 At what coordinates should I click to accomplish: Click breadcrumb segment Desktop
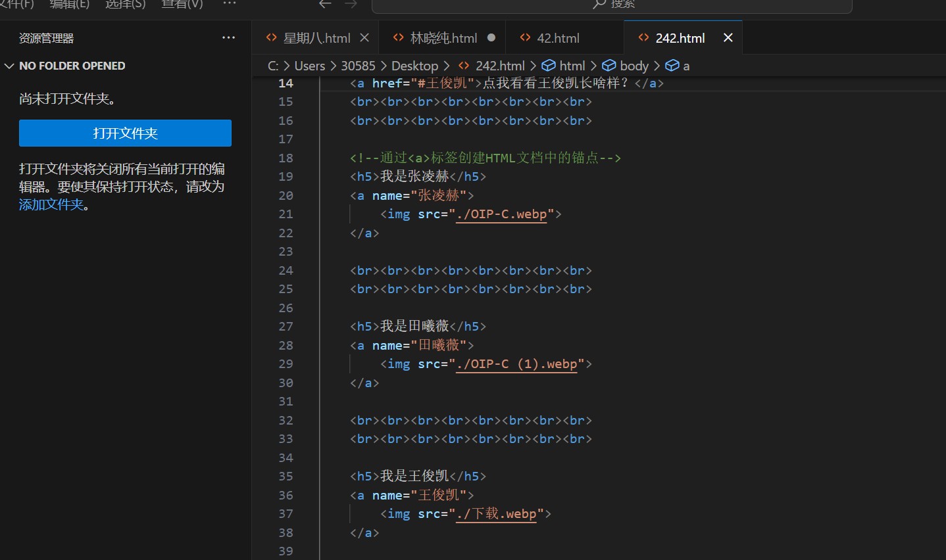pos(414,66)
